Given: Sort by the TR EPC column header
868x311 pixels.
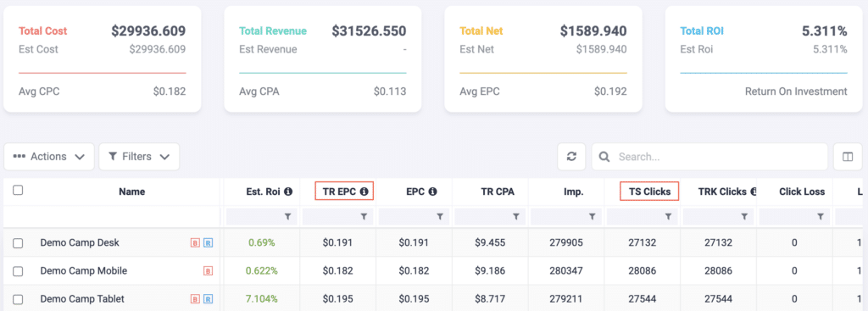Looking at the screenshot, I should tap(339, 192).
